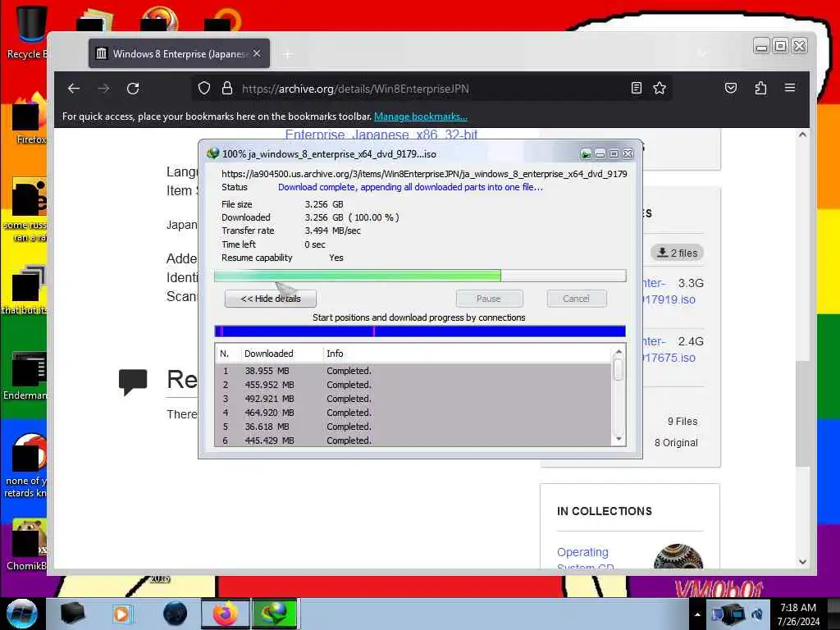
Task: Switch to Firefox taskbar button
Action: [226, 614]
